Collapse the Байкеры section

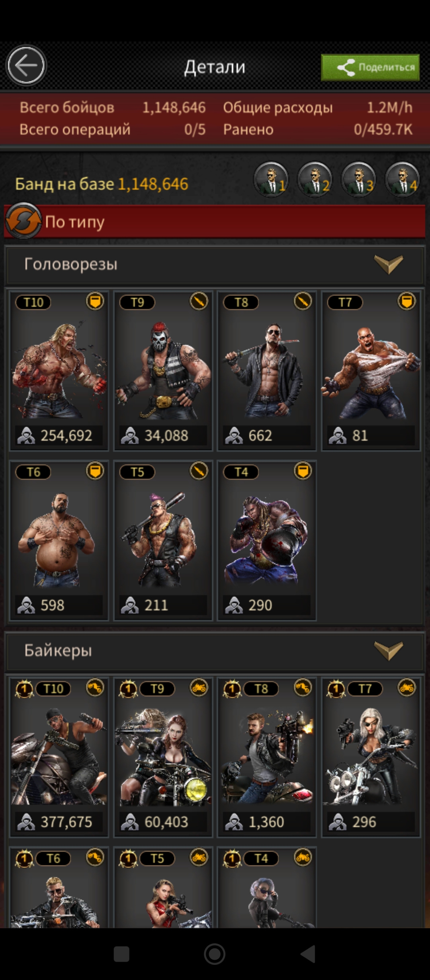389,651
